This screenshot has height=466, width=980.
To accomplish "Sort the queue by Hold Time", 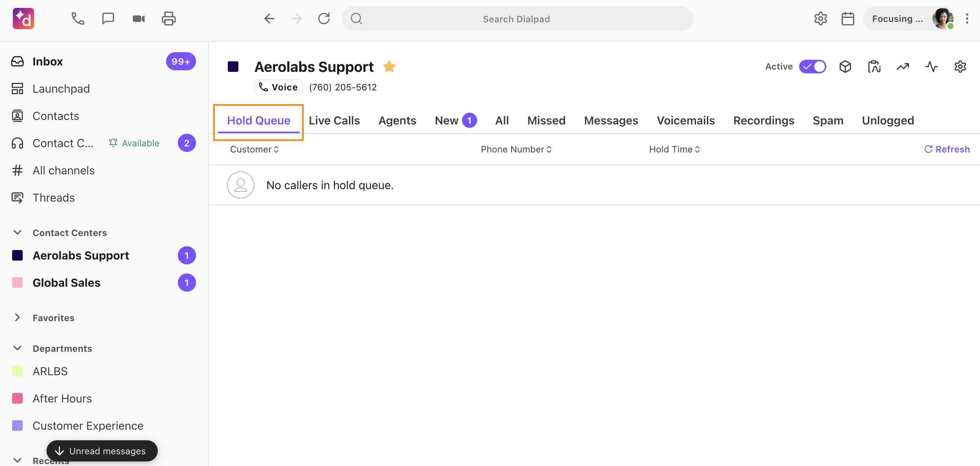I will point(675,149).
